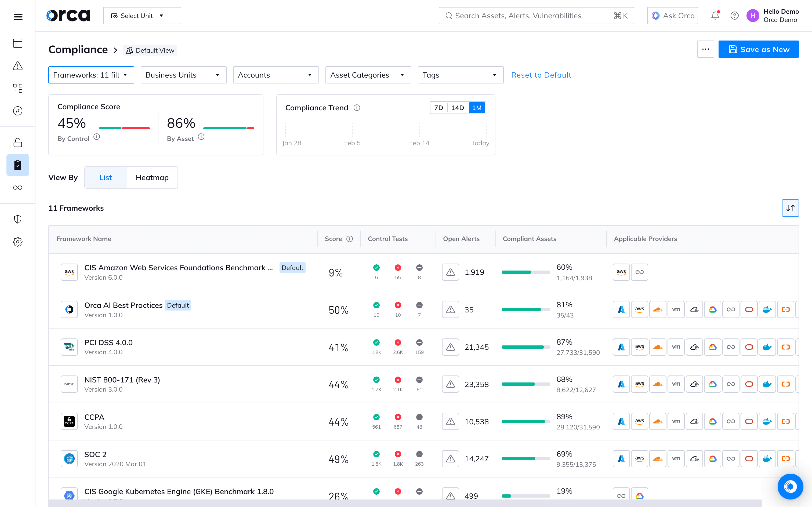Viewport: 812px width, 507px height.
Task: Open the Default View selector
Action: (x=150, y=50)
